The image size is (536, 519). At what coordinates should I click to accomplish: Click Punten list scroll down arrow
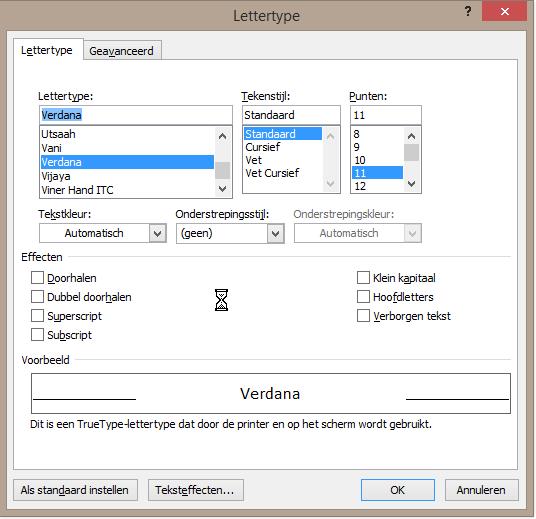click(x=412, y=184)
